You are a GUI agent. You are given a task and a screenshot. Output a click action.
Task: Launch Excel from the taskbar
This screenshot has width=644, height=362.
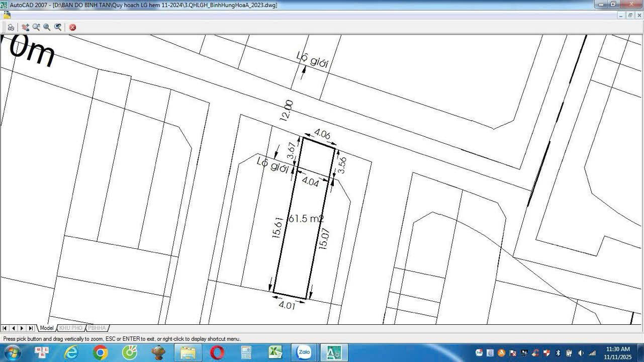tap(275, 352)
